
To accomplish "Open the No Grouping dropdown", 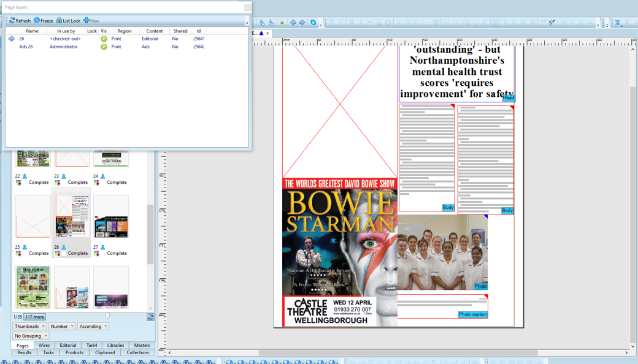I will click(31, 336).
